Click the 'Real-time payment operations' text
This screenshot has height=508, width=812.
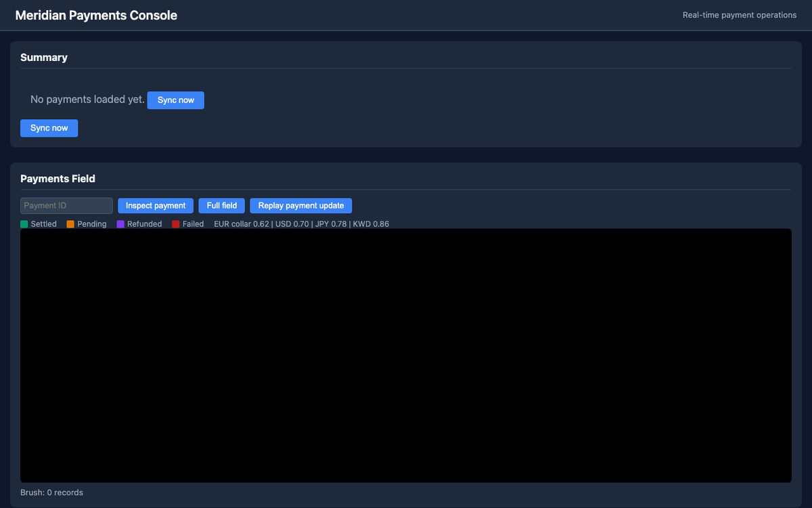(x=740, y=16)
